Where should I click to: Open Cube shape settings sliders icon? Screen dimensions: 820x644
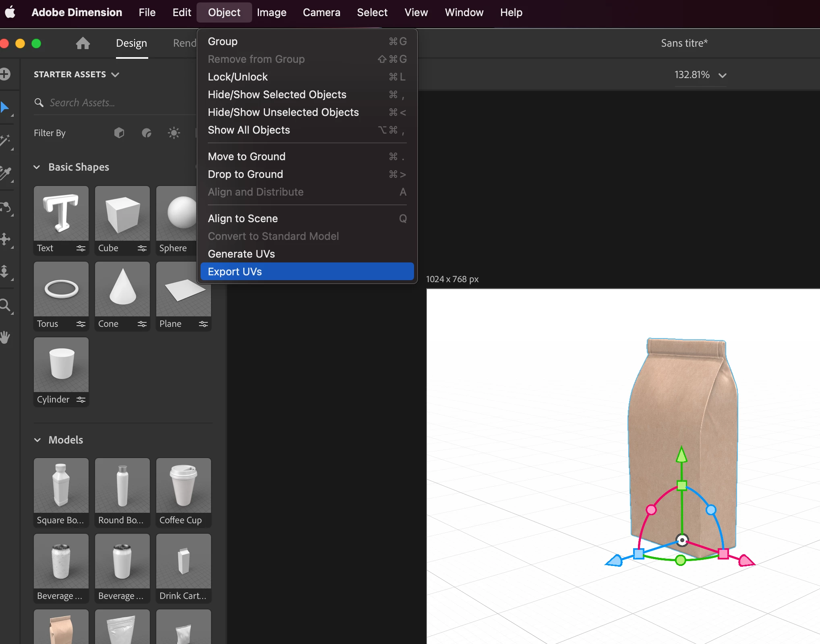click(142, 248)
